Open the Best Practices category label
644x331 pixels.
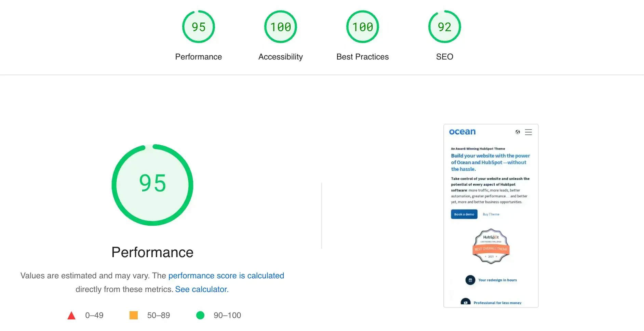(x=363, y=57)
